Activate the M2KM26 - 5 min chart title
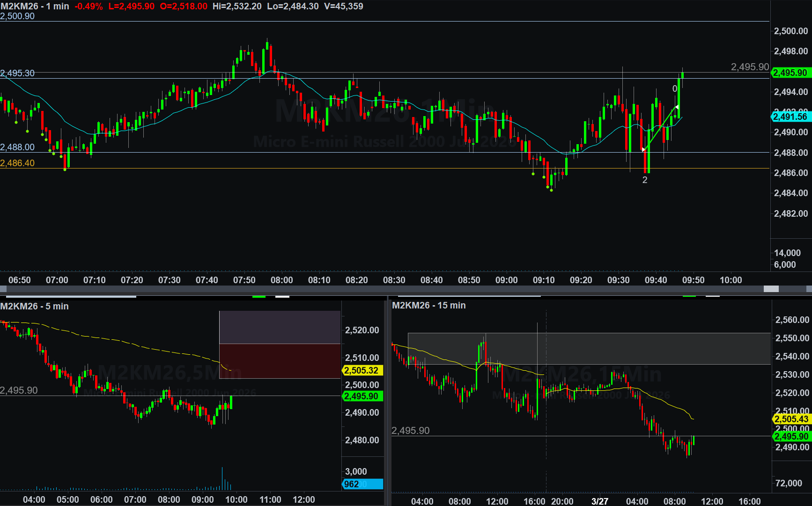This screenshot has width=812, height=506. (x=34, y=306)
